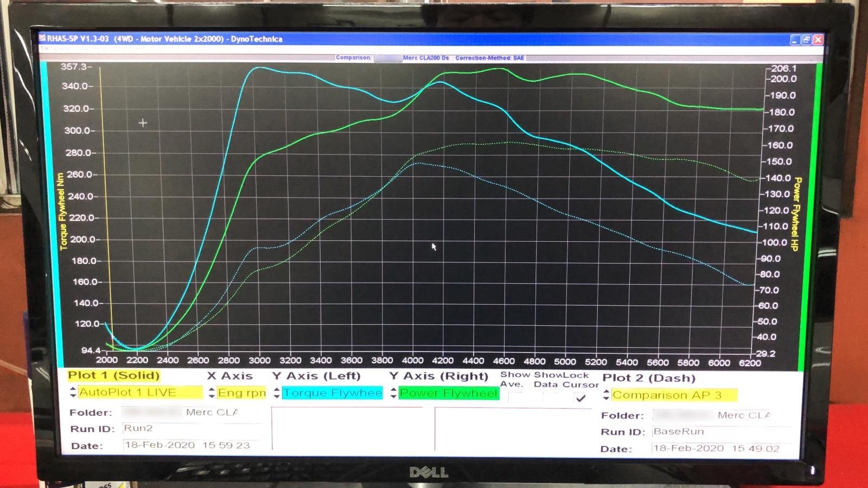Click the 'Y Axis (Right)' heading label
This screenshot has height=488, width=868.
(439, 376)
